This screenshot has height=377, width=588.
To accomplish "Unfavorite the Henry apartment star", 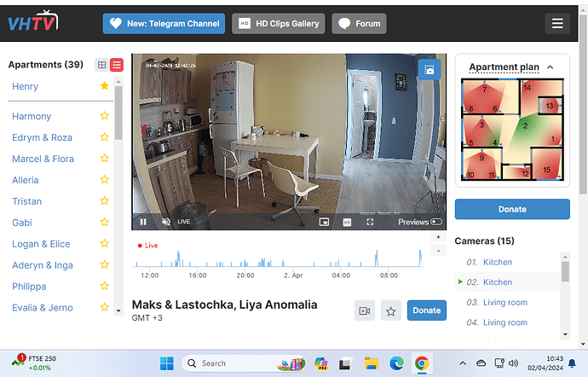I will click(x=105, y=86).
